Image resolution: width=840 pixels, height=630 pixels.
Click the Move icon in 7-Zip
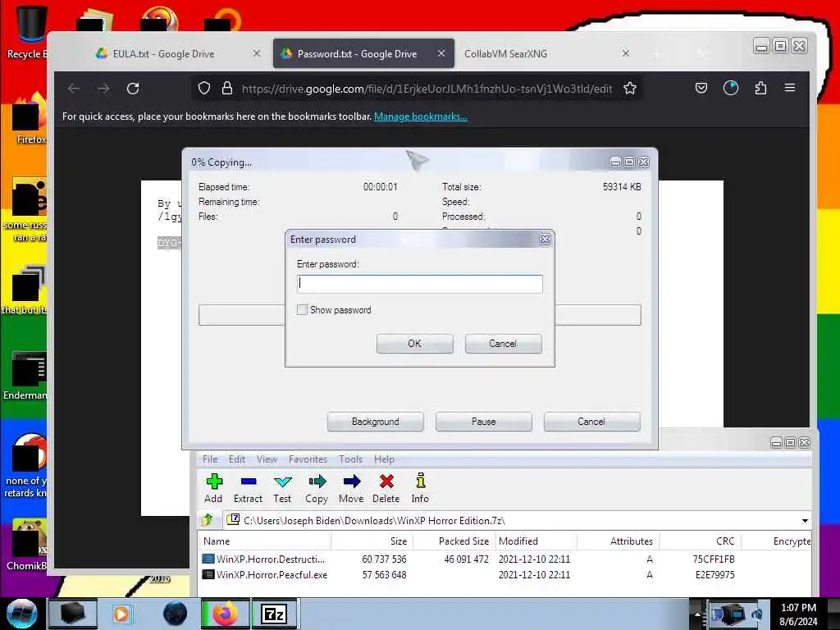(351, 481)
